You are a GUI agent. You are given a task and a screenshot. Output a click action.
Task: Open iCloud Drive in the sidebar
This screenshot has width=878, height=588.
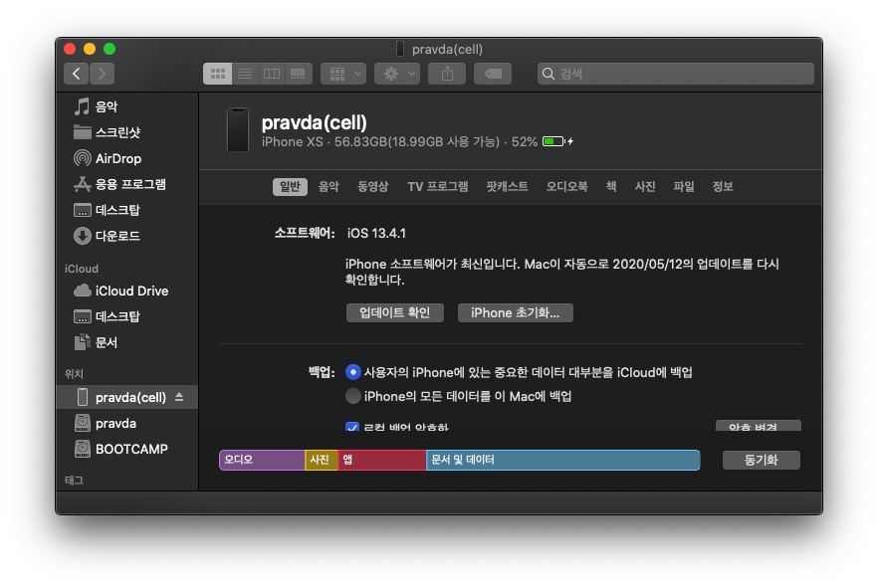tap(121, 291)
